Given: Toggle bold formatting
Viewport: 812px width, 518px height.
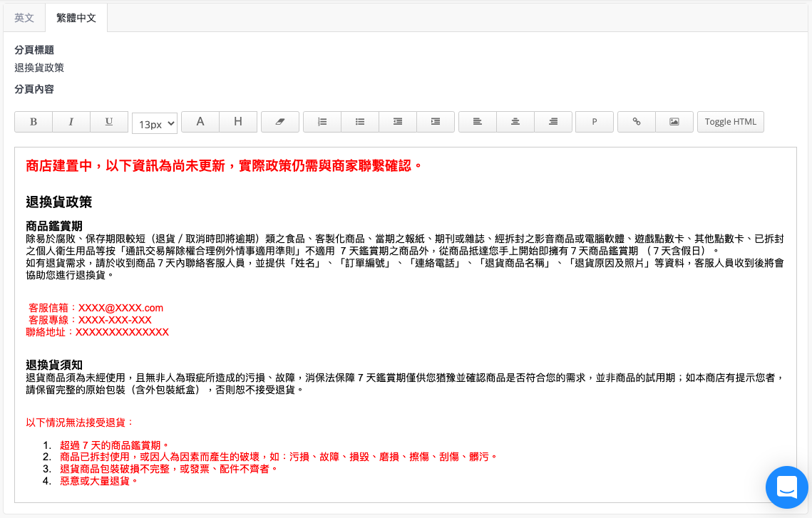Looking at the screenshot, I should click(x=33, y=122).
